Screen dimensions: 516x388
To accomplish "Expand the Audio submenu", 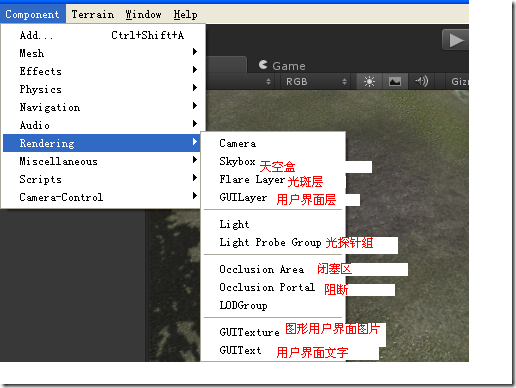I will (x=102, y=125).
